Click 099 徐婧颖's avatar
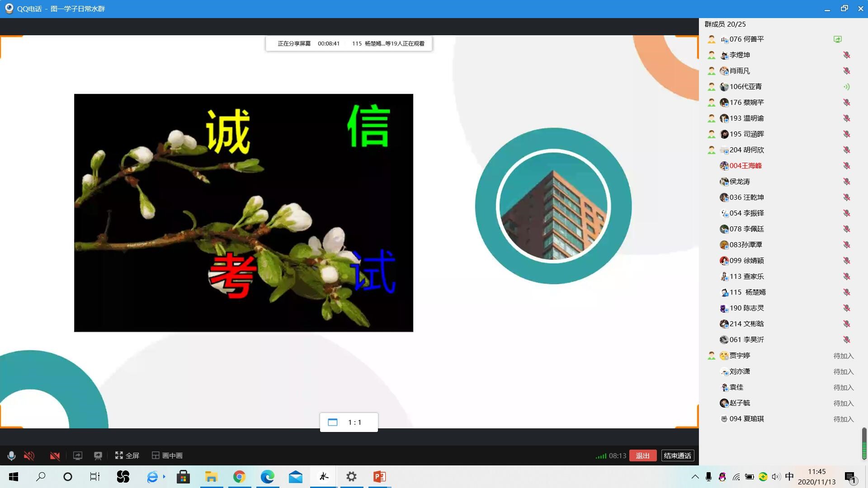The width and height of the screenshot is (868, 488). tap(724, 261)
